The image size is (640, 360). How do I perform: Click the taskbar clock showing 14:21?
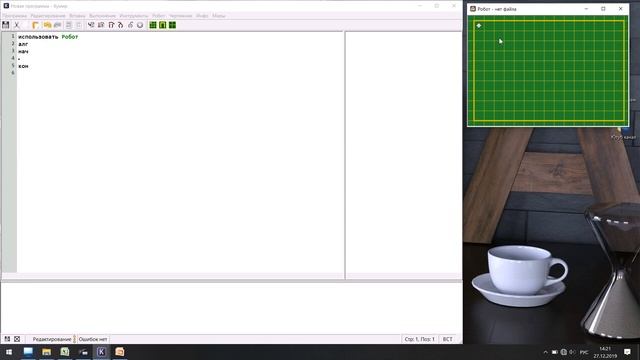(x=605, y=352)
